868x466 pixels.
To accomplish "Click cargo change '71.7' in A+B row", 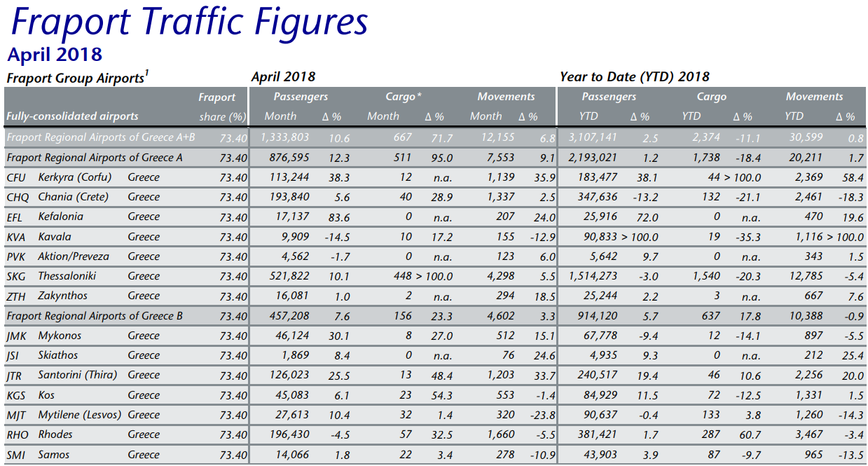I will pos(443,138).
